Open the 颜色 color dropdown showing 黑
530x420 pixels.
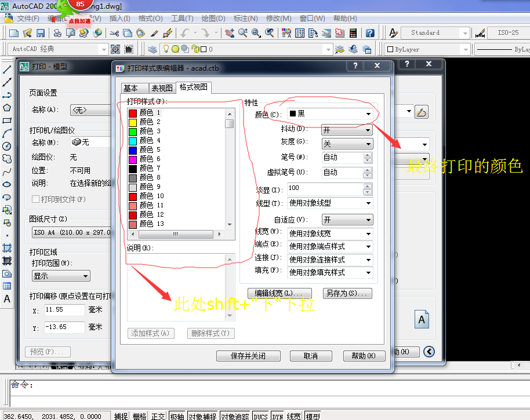coord(331,114)
